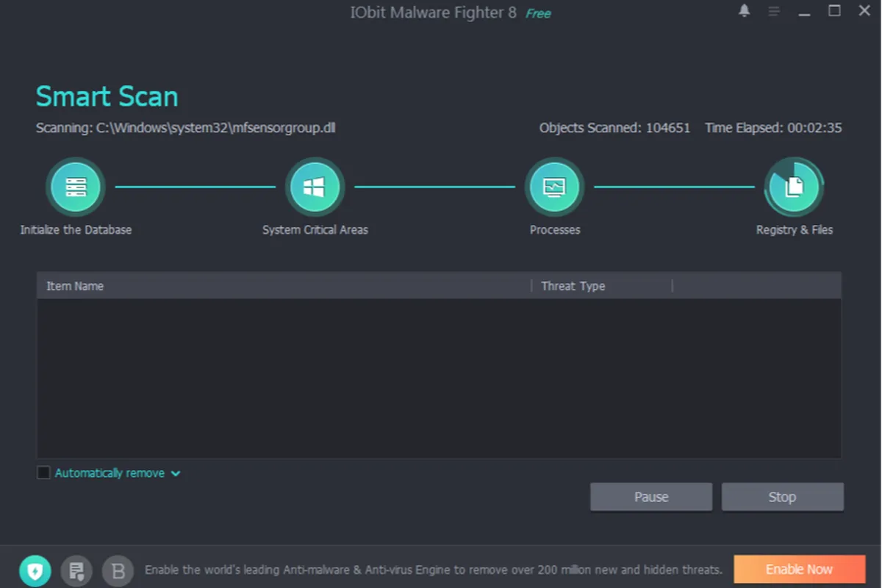
Task: Click the Smart Scan heading
Action: coord(107,96)
